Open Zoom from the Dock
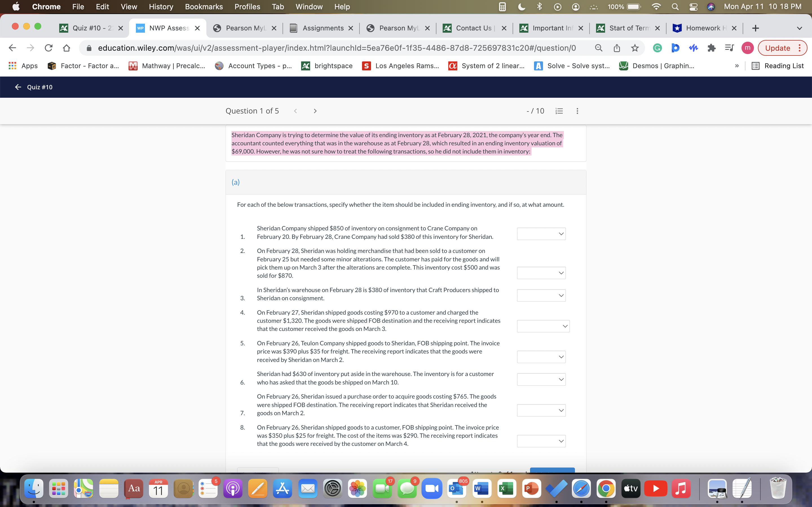Image resolution: width=812 pixels, height=507 pixels. [x=431, y=489]
